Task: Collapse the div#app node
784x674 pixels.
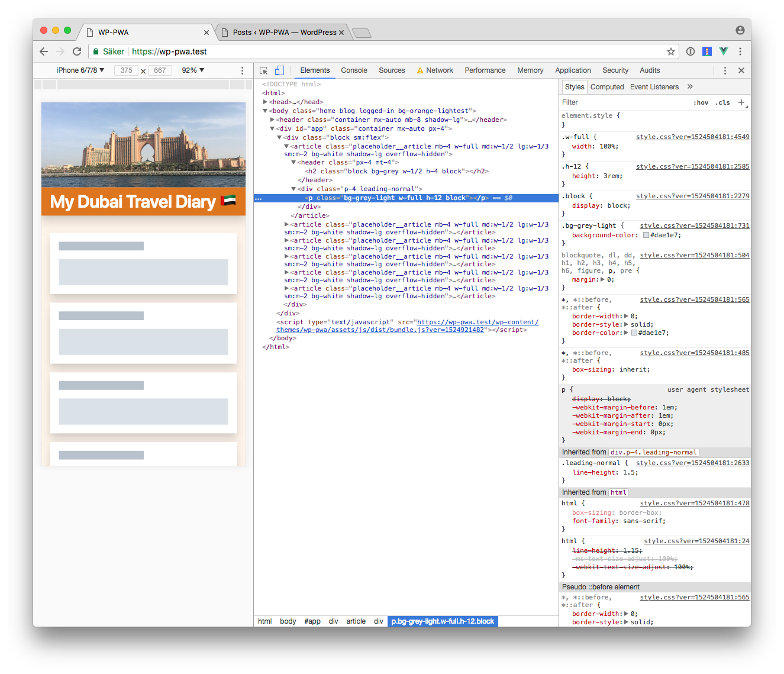Action: tap(272, 128)
